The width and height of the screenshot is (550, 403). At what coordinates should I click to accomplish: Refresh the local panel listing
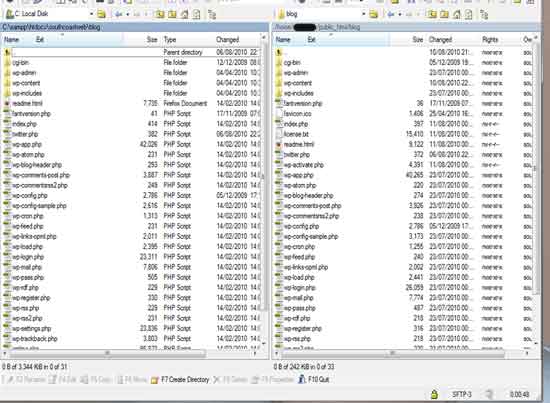click(x=196, y=14)
